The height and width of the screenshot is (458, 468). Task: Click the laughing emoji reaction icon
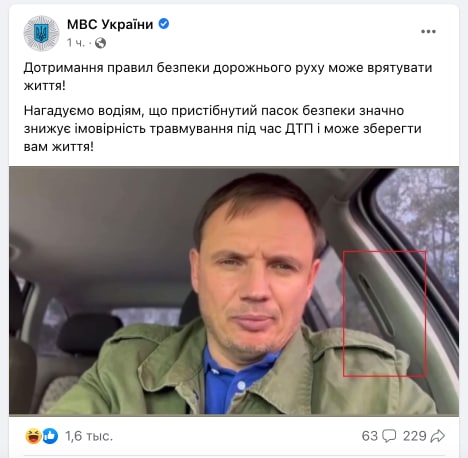33,436
